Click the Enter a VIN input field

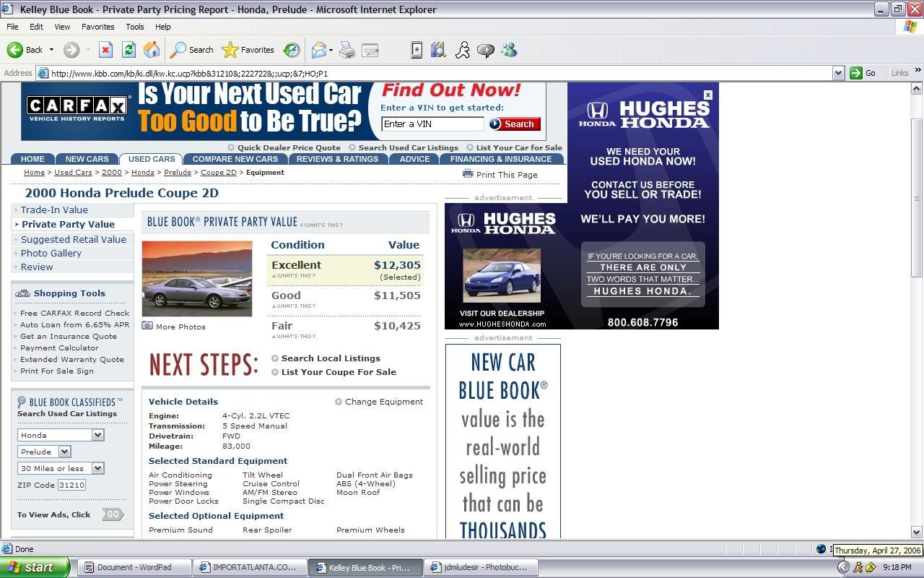[x=432, y=124]
